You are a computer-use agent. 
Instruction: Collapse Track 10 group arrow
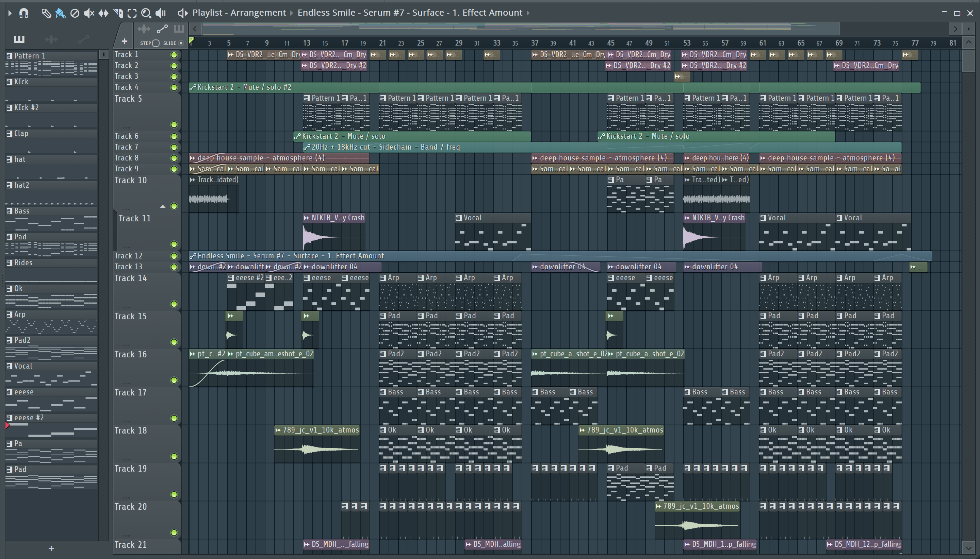tap(163, 206)
